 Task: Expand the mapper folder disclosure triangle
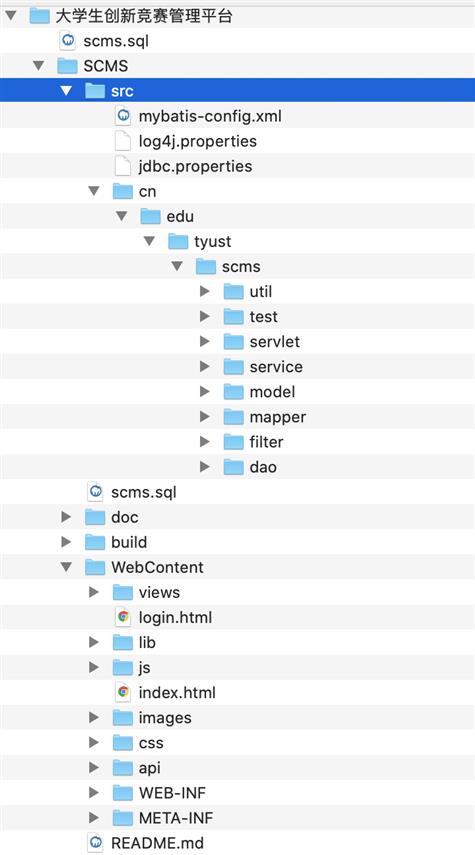pyautogui.click(x=205, y=417)
